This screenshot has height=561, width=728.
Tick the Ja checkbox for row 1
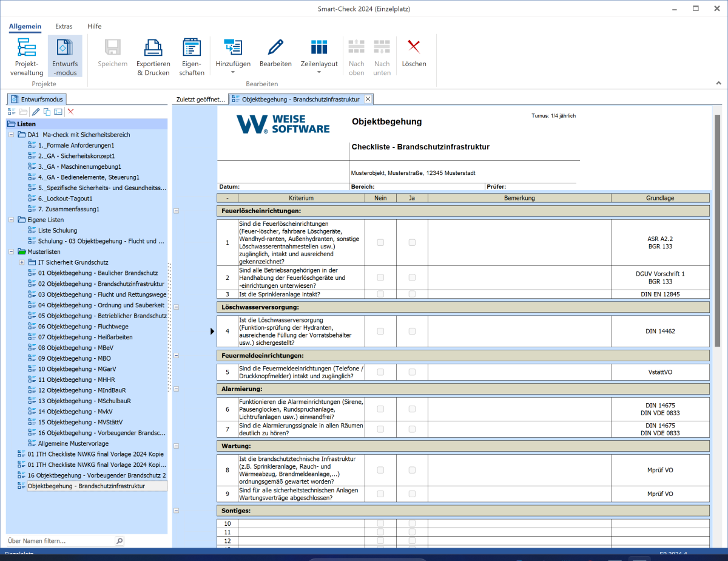pyautogui.click(x=412, y=242)
